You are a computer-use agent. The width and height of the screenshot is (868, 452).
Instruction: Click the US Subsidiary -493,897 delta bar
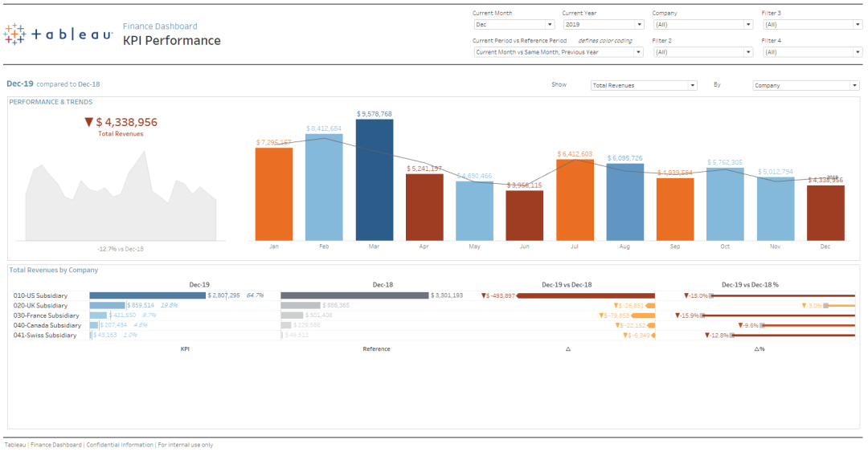pos(586,295)
